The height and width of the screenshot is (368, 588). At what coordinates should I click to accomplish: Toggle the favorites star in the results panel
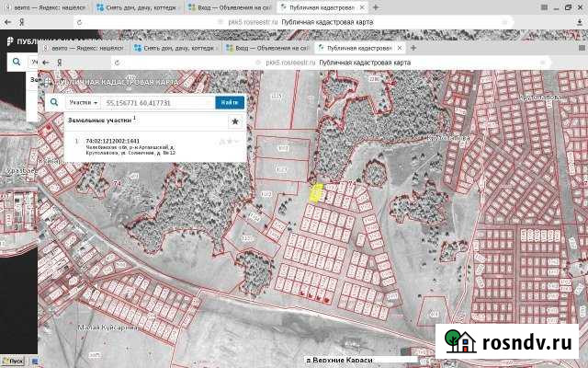click(x=235, y=121)
